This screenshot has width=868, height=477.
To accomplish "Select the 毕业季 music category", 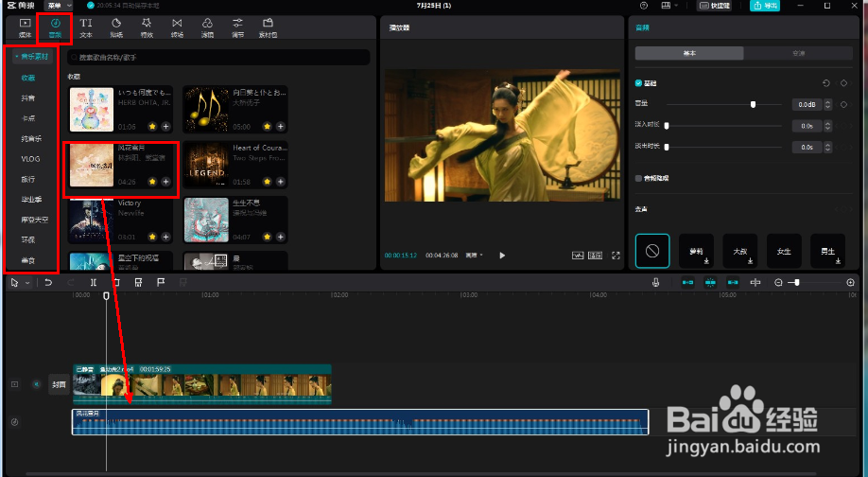I will [x=31, y=200].
